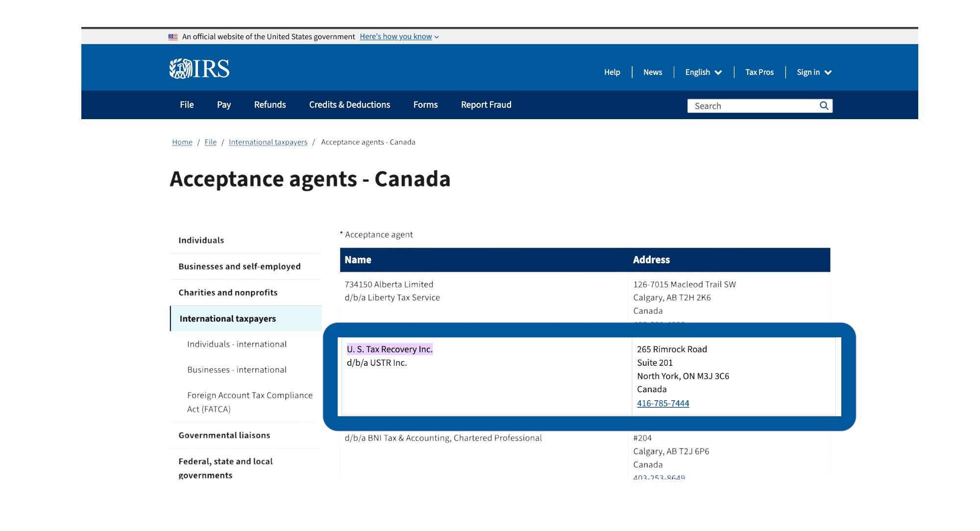Open Credits & Deductions menu
The height and width of the screenshot is (531, 980).
[349, 105]
